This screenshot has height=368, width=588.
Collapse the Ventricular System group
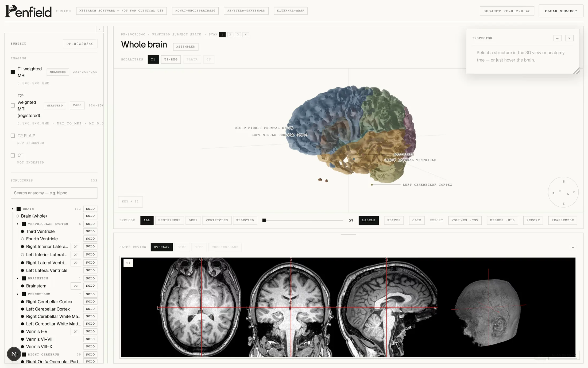click(18, 224)
